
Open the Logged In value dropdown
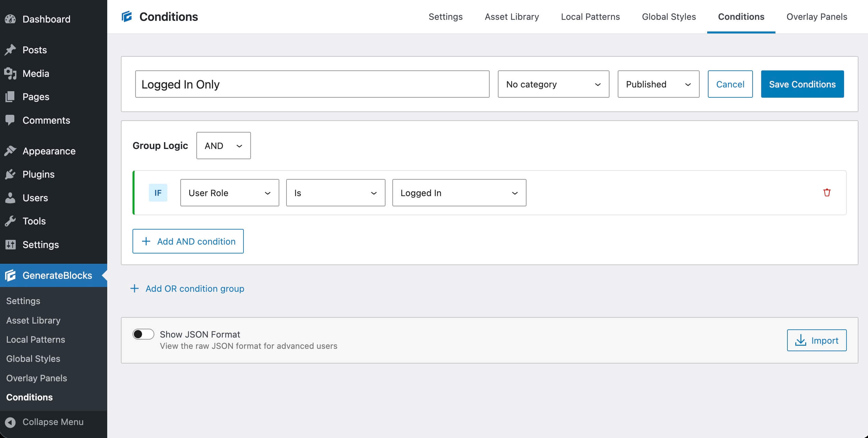459,193
